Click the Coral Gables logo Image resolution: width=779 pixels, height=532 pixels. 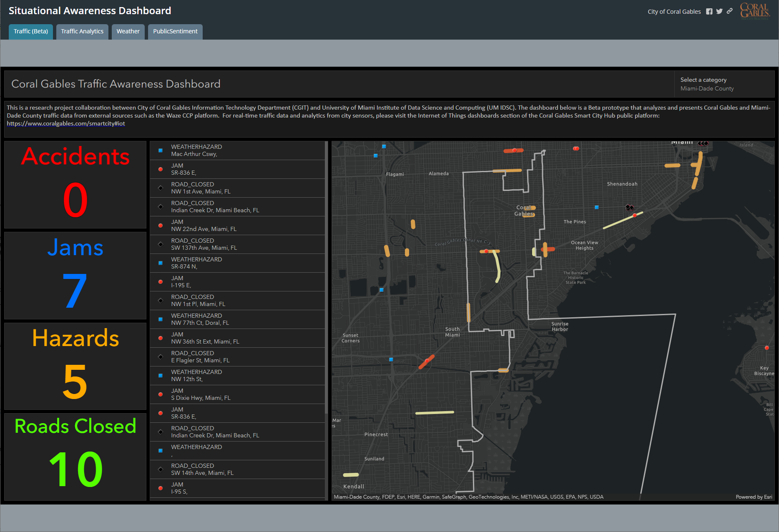coord(754,11)
